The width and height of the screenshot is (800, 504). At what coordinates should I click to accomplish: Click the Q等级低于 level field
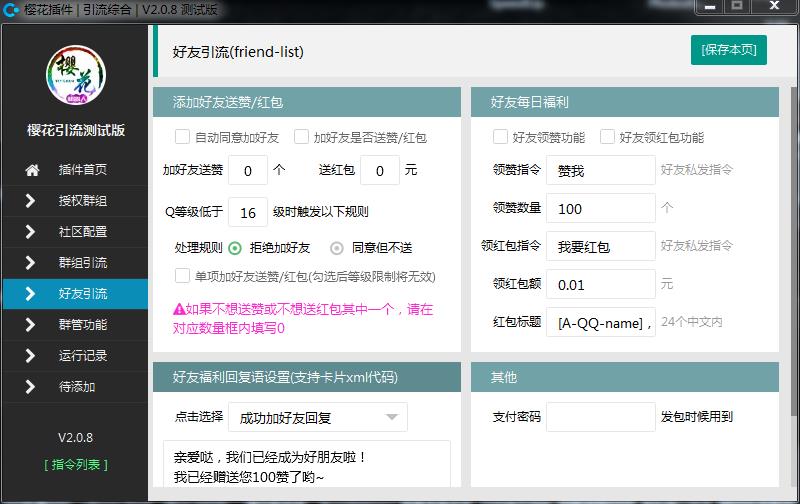coord(248,212)
